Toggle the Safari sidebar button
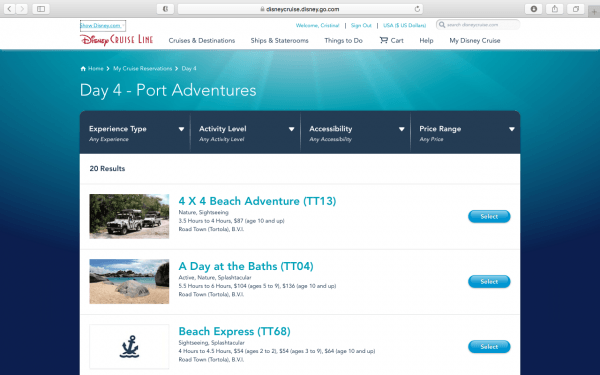Viewport: 600px width, 375px height. click(x=41, y=9)
